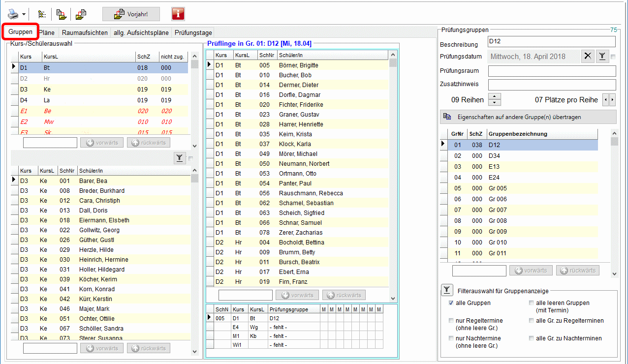This screenshot has width=628, height=364.
Task: Click the printer icon in toolbar
Action: [x=13, y=14]
